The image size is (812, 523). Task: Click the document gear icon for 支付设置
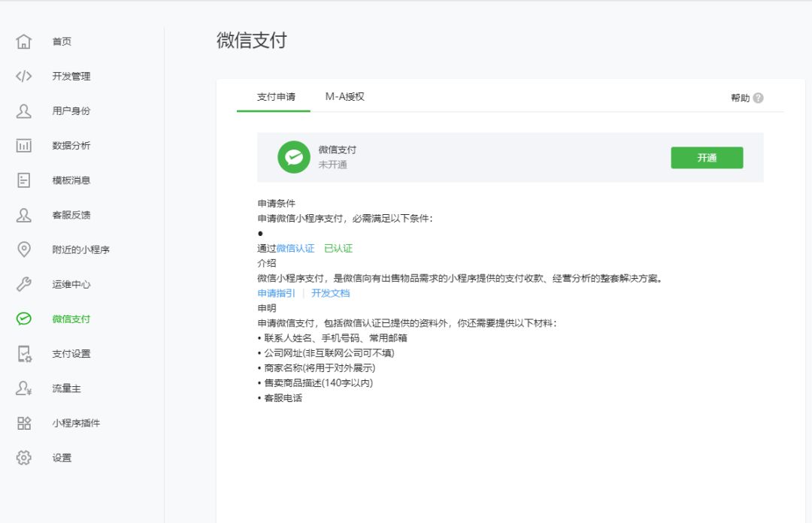pyautogui.click(x=24, y=354)
